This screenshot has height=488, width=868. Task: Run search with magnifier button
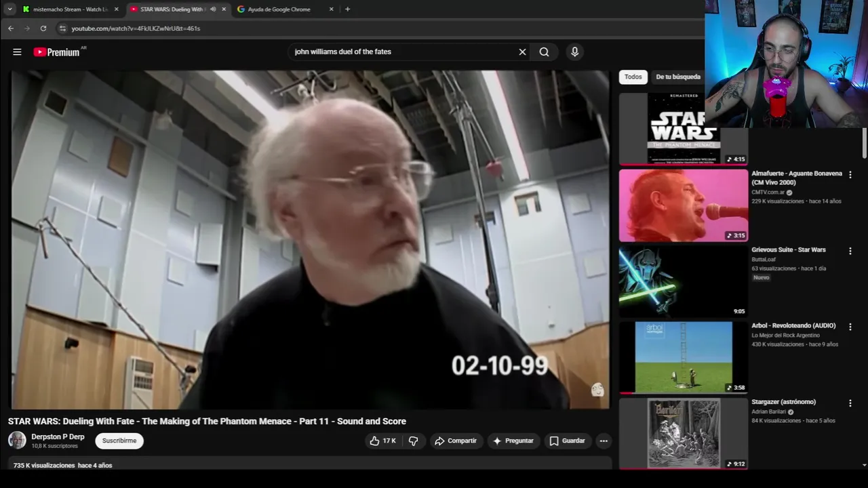point(544,52)
